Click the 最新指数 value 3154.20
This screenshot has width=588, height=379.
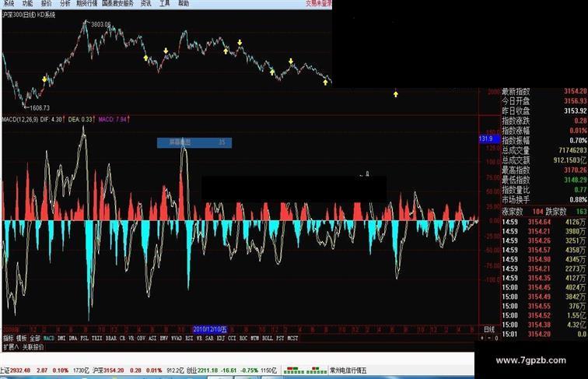576,91
